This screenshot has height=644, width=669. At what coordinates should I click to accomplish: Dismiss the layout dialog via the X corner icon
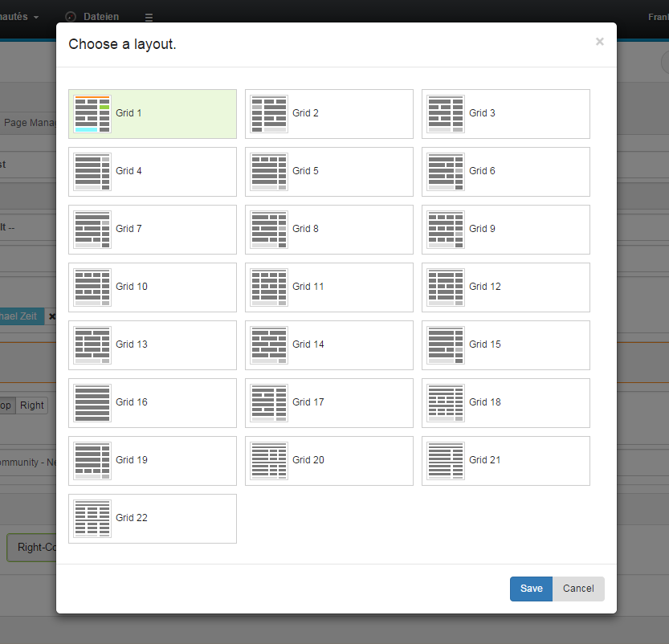(599, 41)
